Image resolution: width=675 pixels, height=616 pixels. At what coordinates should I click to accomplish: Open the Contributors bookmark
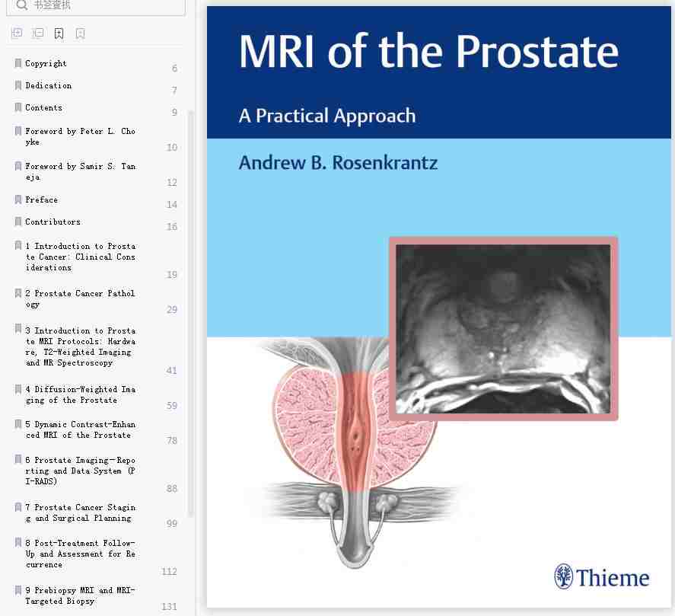point(53,222)
